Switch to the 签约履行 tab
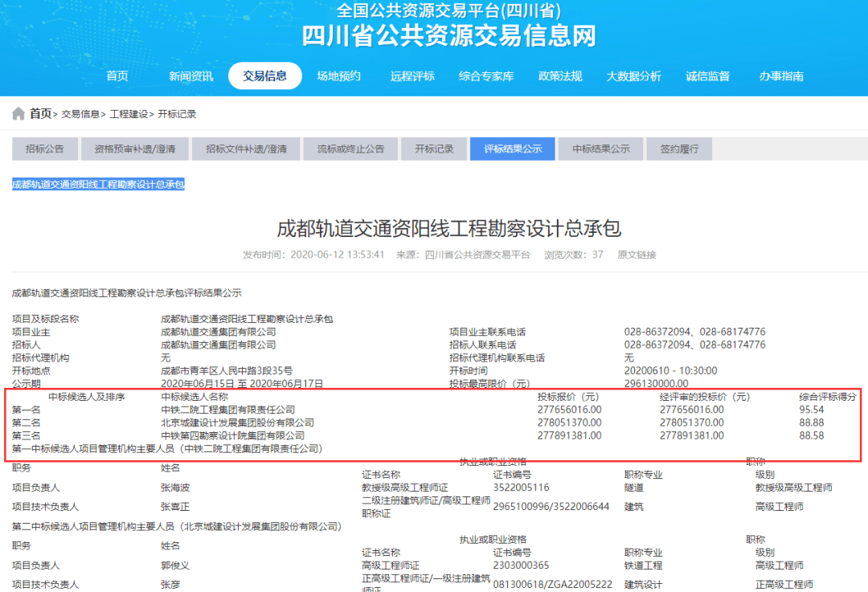Image resolution: width=868 pixels, height=592 pixels. 678,149
